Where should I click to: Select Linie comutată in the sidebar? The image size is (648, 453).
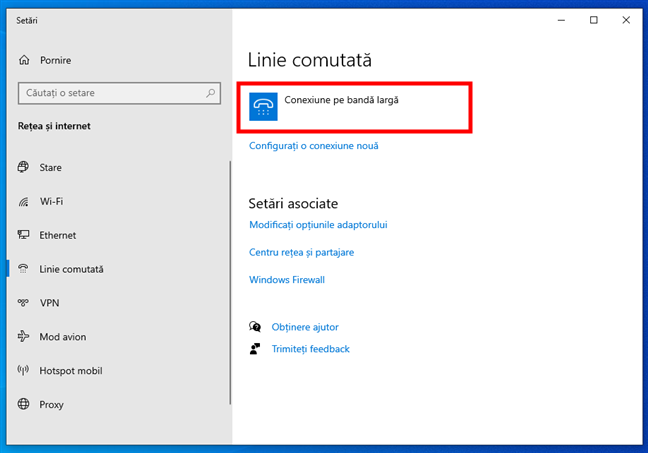[x=71, y=269]
